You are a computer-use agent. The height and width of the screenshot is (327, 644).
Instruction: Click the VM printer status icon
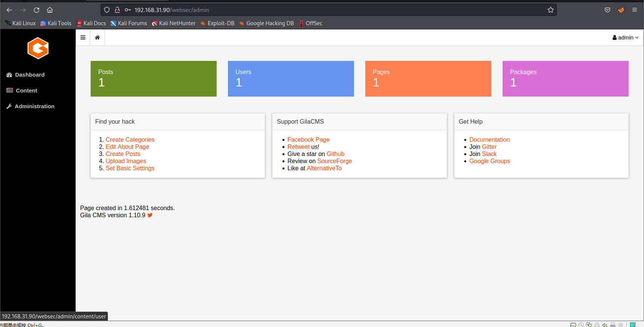click(x=597, y=325)
